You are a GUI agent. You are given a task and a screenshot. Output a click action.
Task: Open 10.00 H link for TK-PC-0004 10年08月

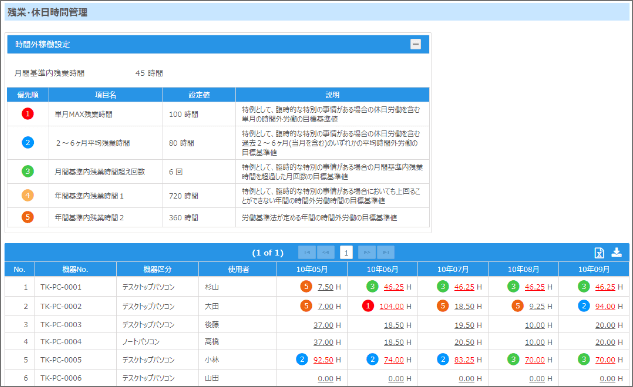click(x=534, y=342)
